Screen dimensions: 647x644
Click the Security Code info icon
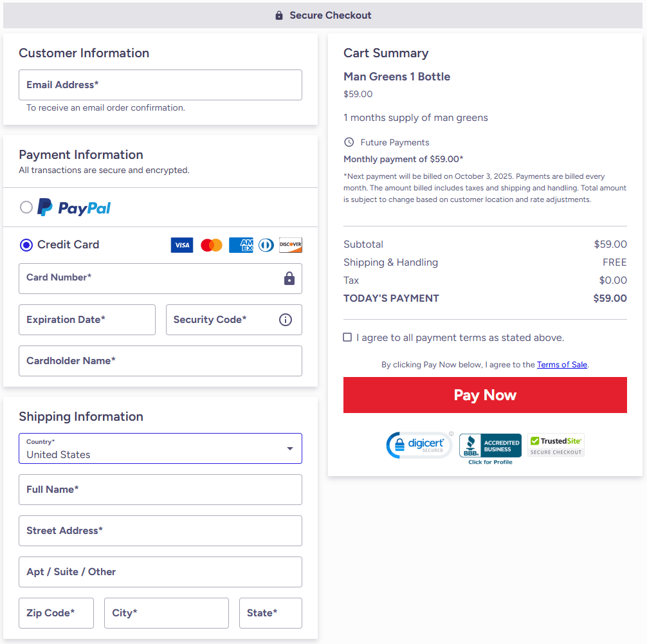tap(286, 320)
